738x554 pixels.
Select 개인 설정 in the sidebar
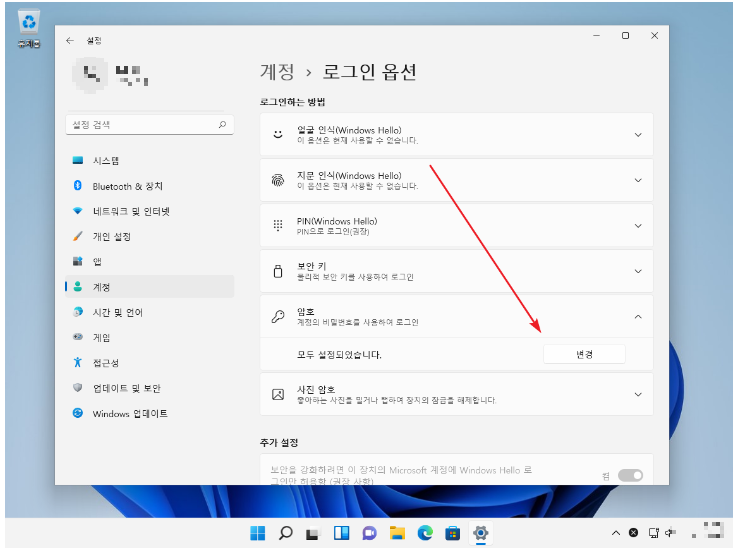pos(150,237)
